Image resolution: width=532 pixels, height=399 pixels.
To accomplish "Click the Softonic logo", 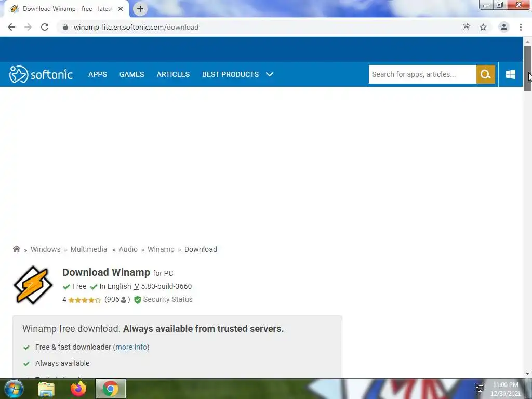I will 41,74.
